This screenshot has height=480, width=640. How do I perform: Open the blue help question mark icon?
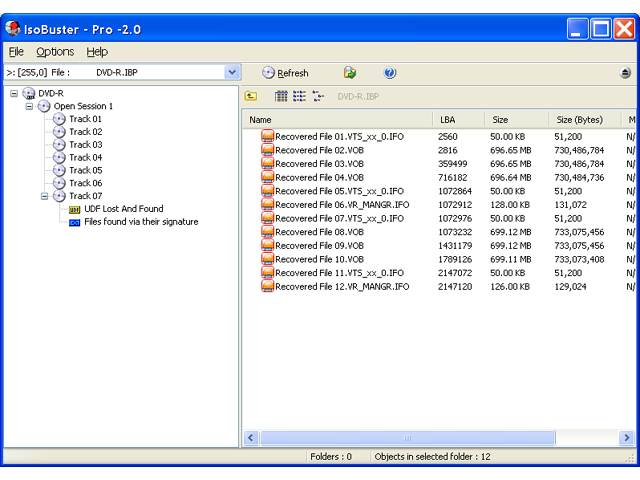click(389, 73)
